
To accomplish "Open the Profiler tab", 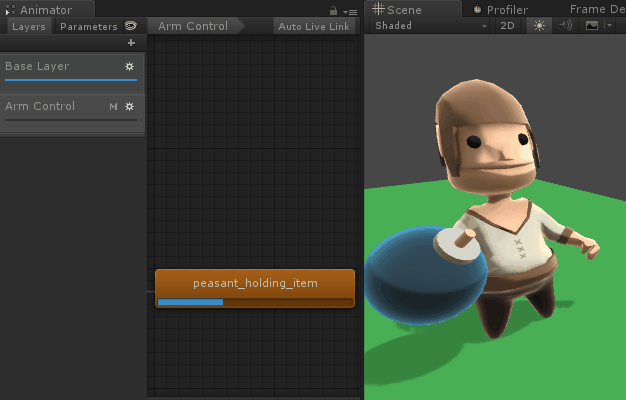I will click(505, 9).
